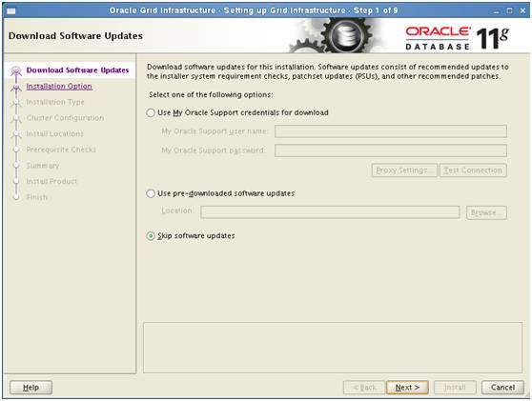The image size is (532, 401).
Task: Select Use My Oracle Support credentials option
Action: click(x=151, y=113)
